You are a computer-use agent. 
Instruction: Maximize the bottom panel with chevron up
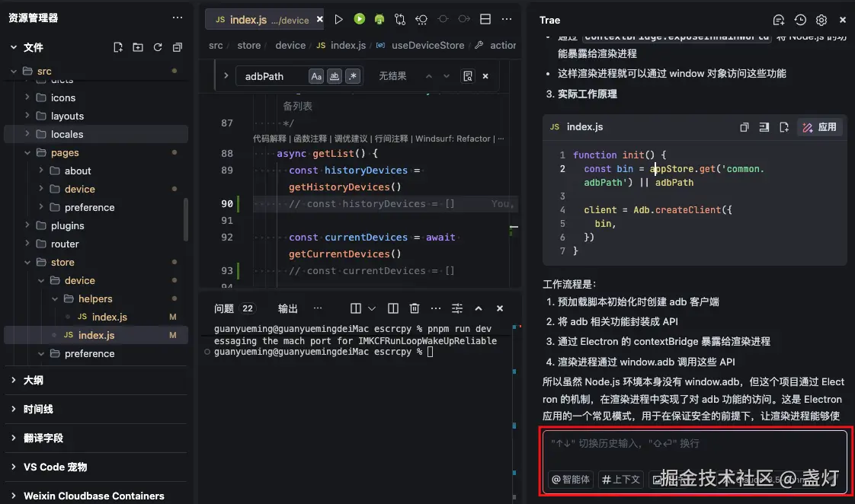[479, 308]
